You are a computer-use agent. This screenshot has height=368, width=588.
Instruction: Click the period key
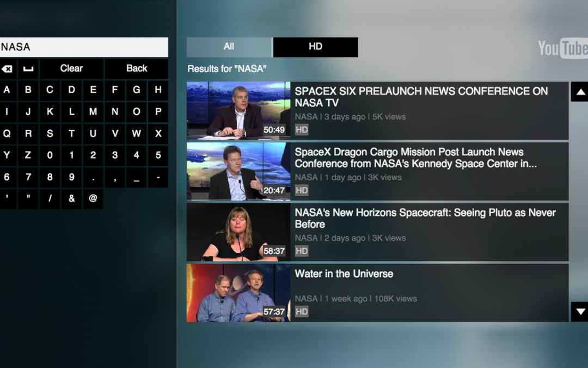point(93,177)
